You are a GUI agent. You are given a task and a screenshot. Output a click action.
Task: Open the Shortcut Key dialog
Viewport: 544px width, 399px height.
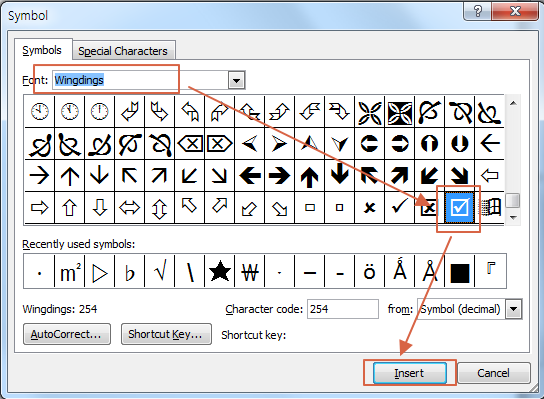[166, 334]
